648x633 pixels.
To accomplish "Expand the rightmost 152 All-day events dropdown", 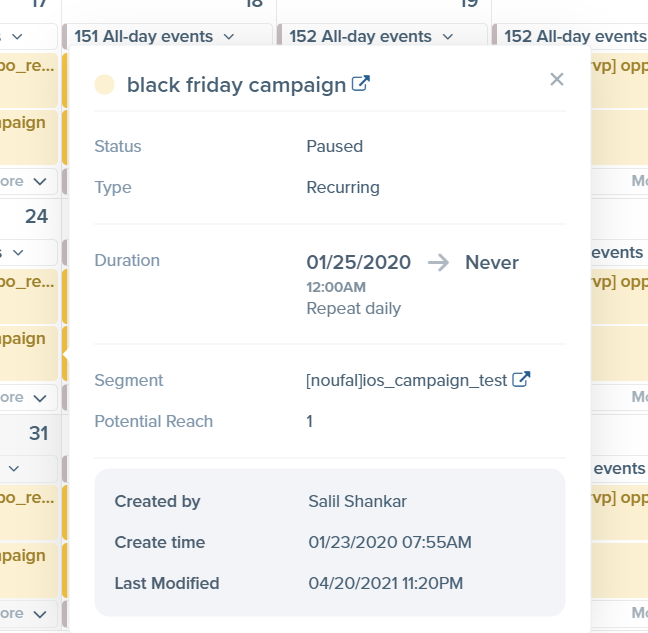I will point(575,37).
